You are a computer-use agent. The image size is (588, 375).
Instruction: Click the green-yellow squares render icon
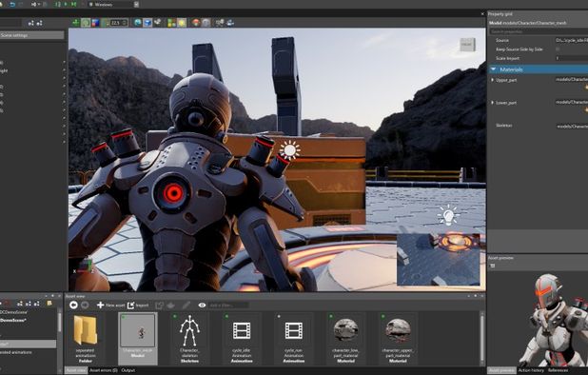tap(171, 23)
